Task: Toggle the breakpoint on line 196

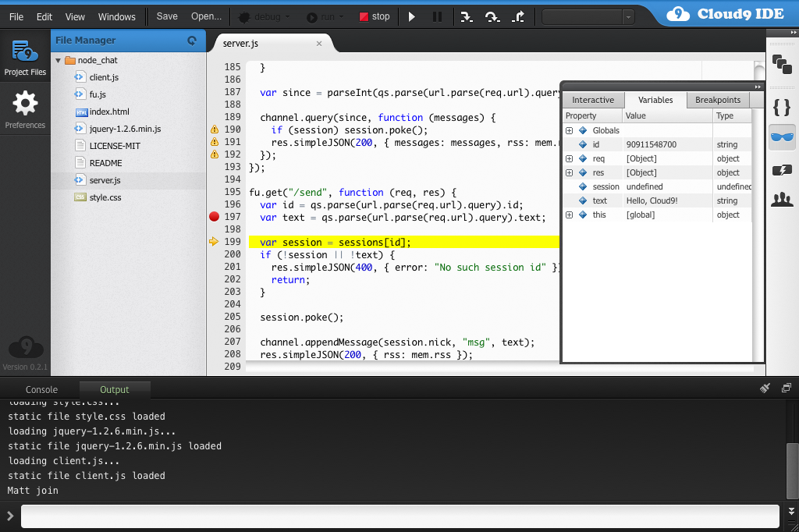Action: coord(214,205)
